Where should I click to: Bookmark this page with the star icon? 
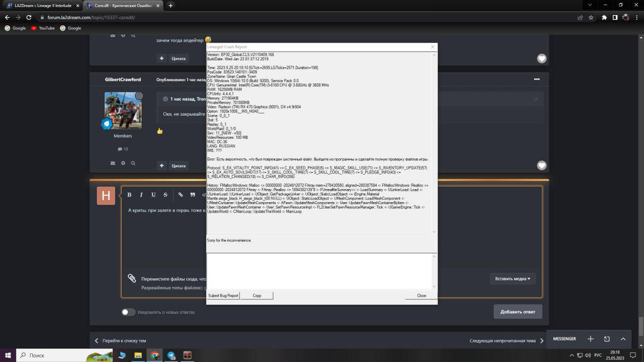[591, 17]
